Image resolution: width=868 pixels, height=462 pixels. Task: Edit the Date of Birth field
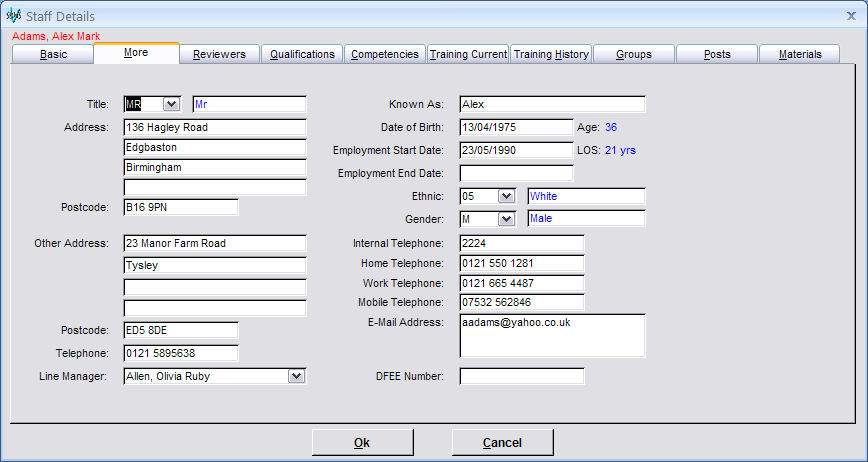(516, 127)
